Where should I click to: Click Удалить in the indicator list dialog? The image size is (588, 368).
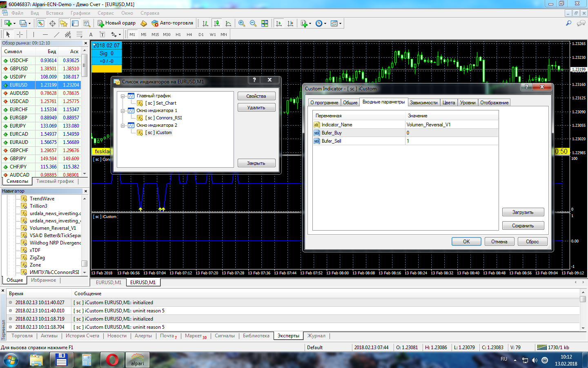click(256, 108)
